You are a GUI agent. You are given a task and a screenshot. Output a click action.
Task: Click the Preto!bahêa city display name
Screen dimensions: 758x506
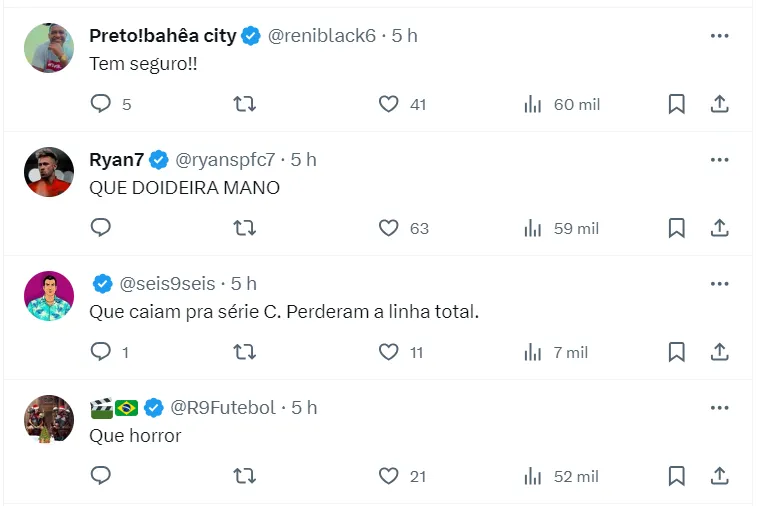coord(162,36)
